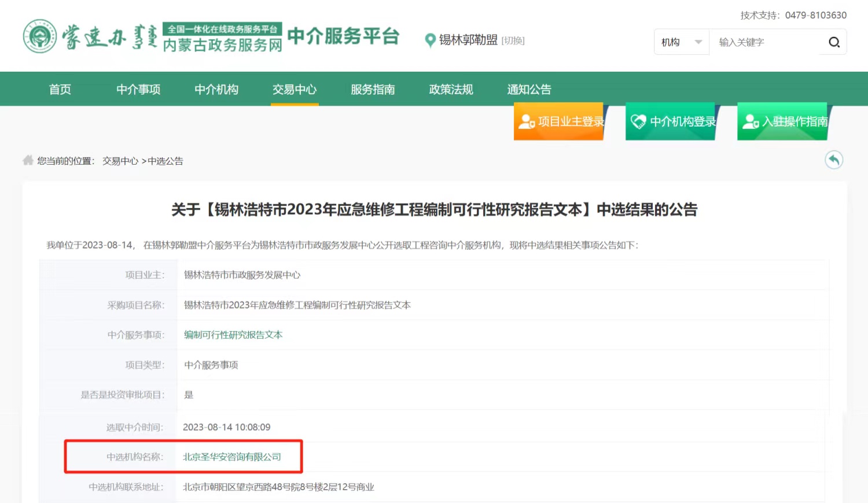Open the 通知公告 nav tab

[x=529, y=89]
